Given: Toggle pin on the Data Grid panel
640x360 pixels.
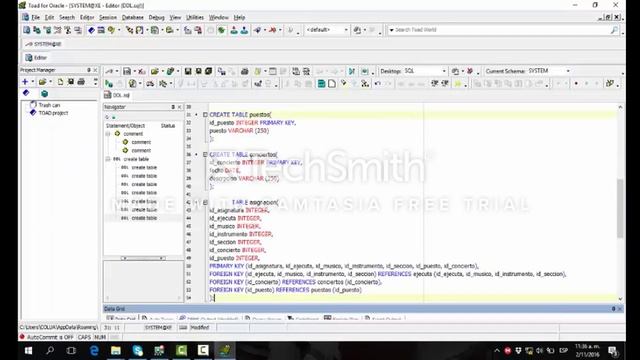Looking at the screenshot, I should click(613, 309).
